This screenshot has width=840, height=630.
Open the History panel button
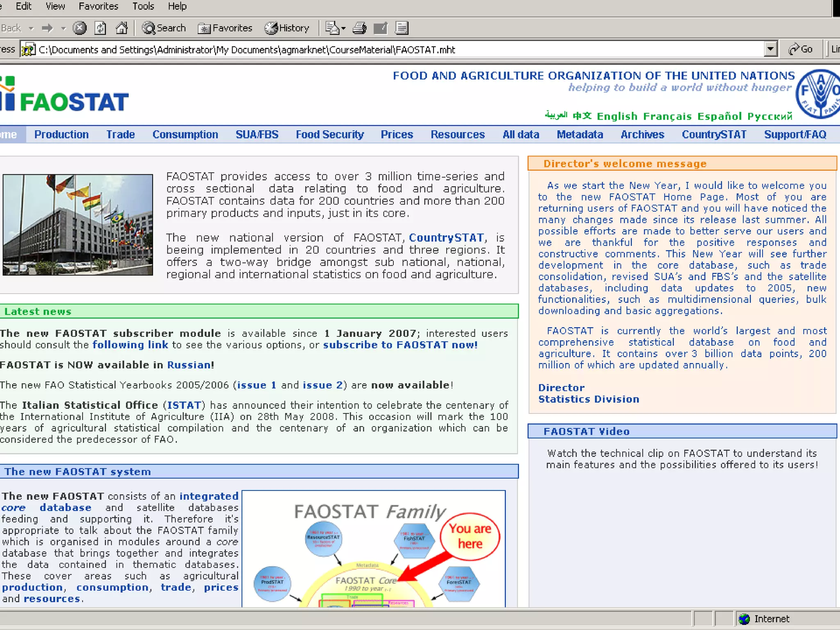(x=287, y=28)
